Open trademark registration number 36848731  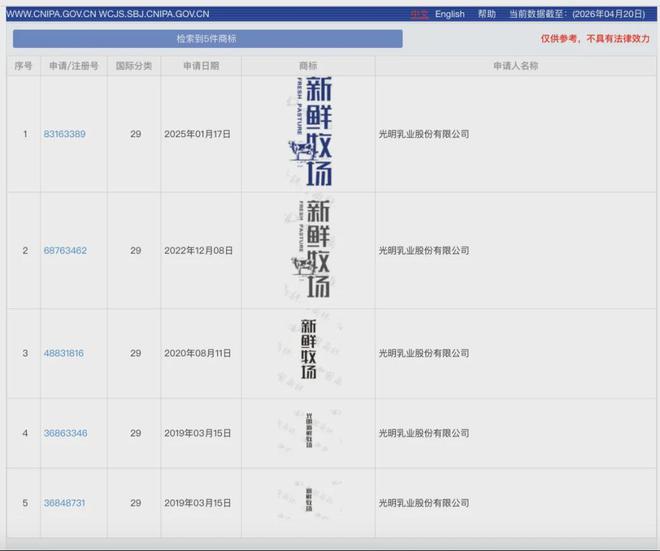tap(64, 503)
